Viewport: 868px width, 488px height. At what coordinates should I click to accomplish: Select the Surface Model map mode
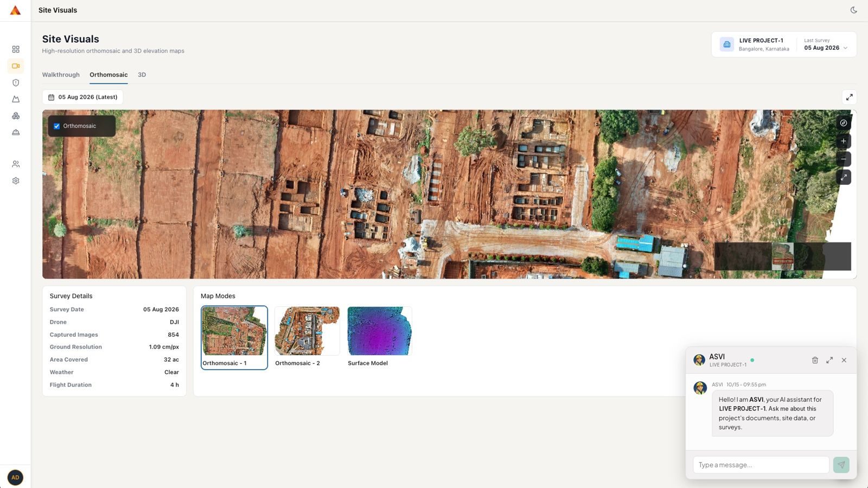(380, 338)
